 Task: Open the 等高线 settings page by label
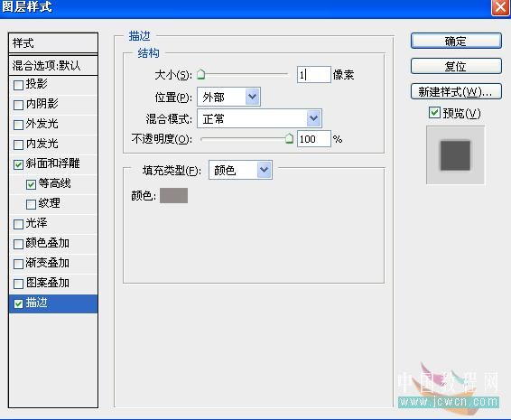[x=54, y=183]
